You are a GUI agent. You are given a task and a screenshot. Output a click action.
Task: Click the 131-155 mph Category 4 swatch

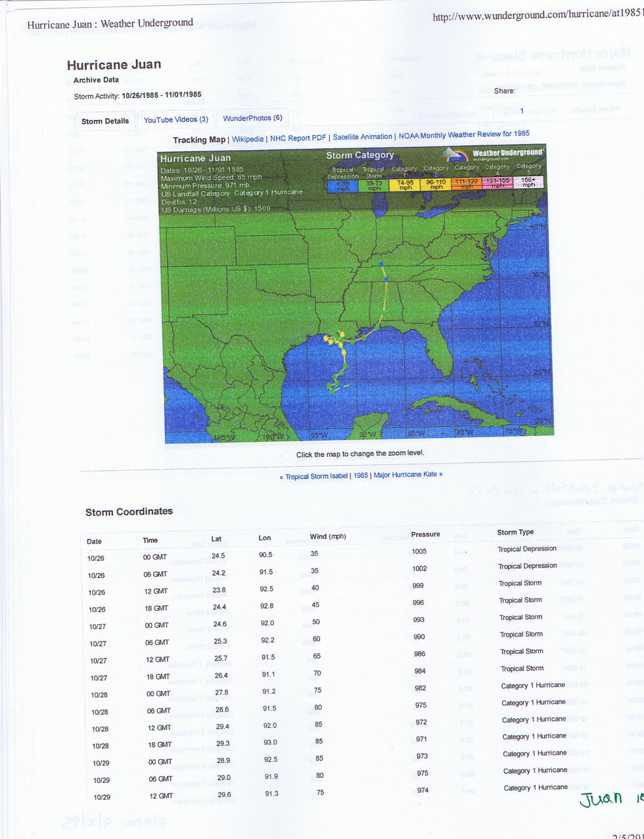point(497,183)
